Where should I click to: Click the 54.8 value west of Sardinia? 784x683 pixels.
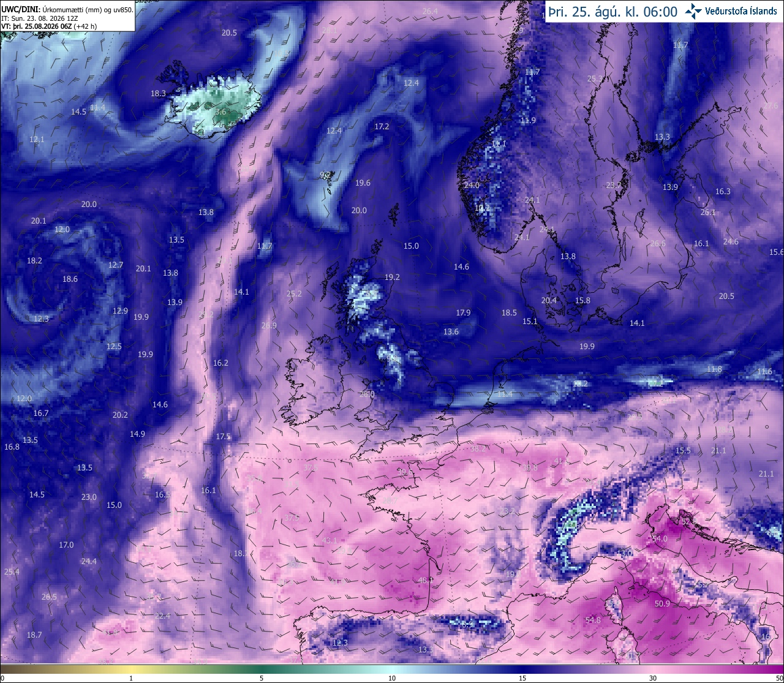(x=593, y=621)
